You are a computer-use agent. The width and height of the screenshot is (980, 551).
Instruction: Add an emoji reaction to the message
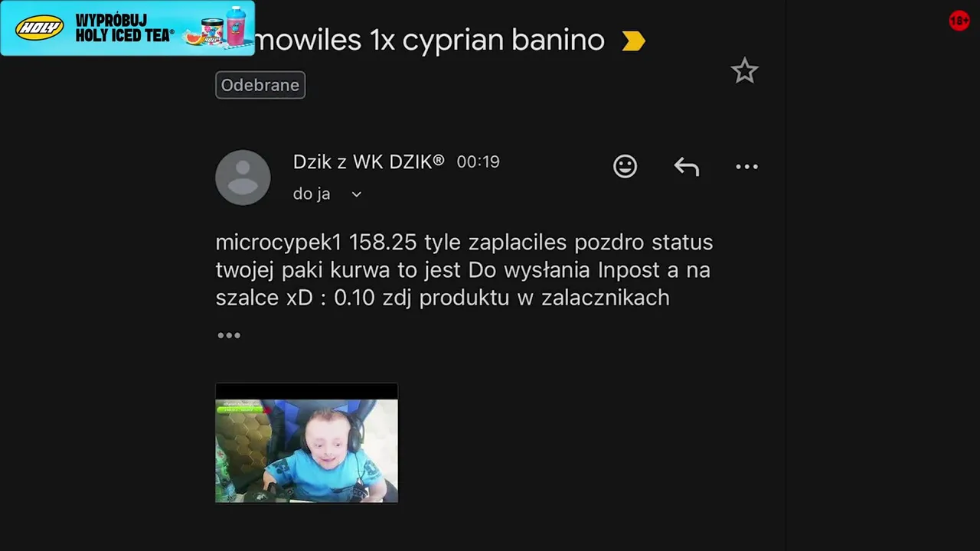pyautogui.click(x=625, y=166)
